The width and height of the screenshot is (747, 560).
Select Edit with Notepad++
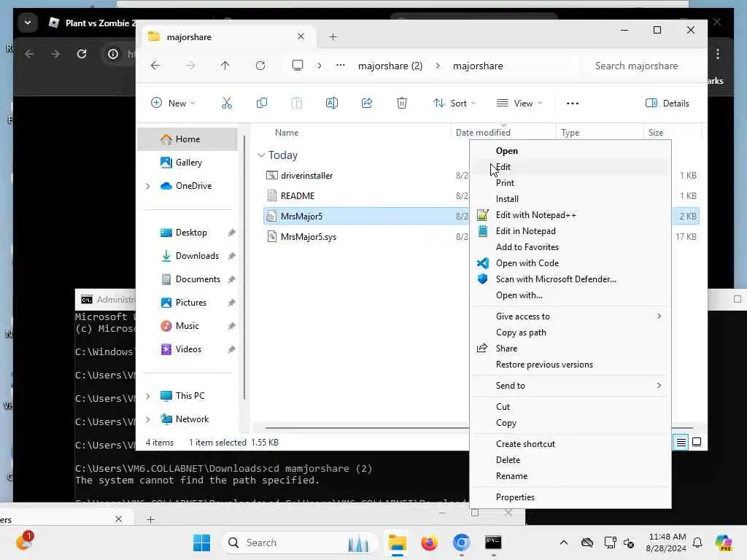point(570,215)
